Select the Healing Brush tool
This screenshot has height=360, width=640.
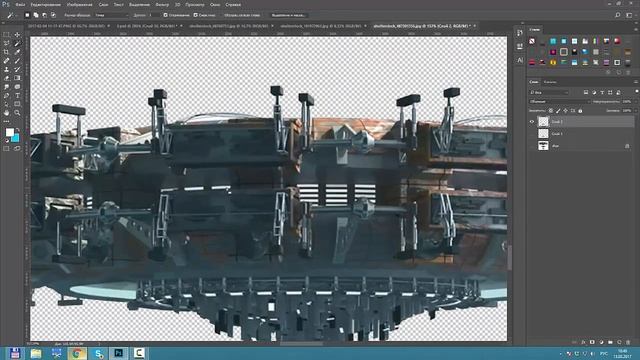6,60
